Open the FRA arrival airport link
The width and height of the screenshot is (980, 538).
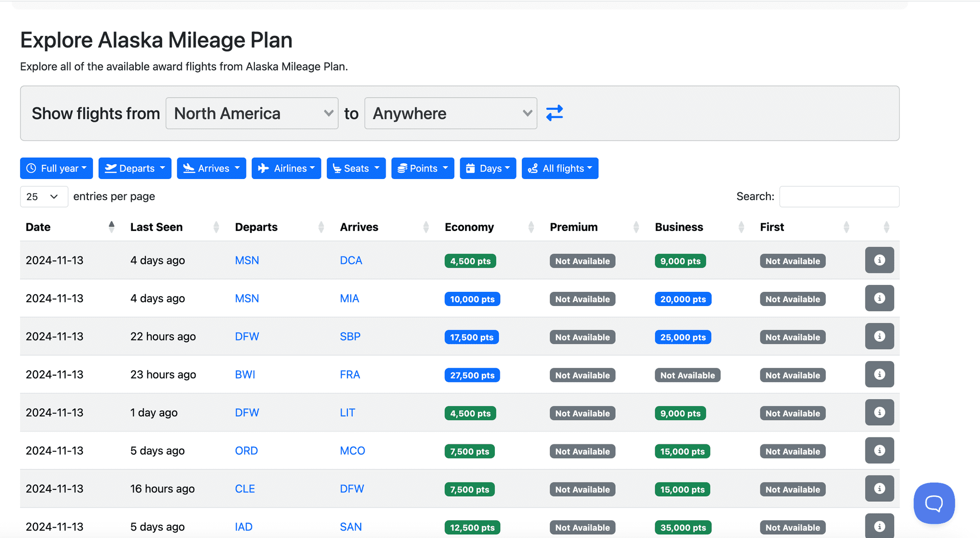(350, 375)
